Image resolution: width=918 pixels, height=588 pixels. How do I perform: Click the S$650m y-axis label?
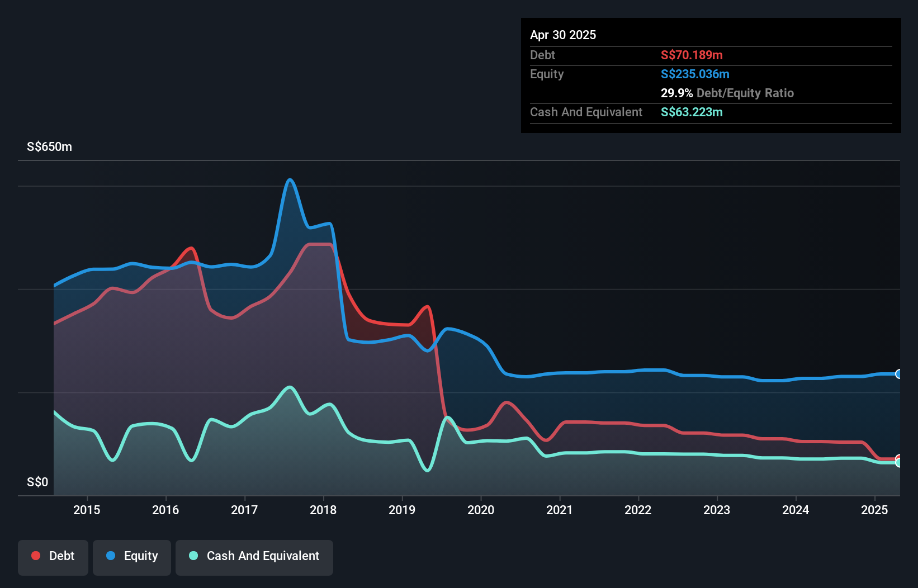[49, 147]
